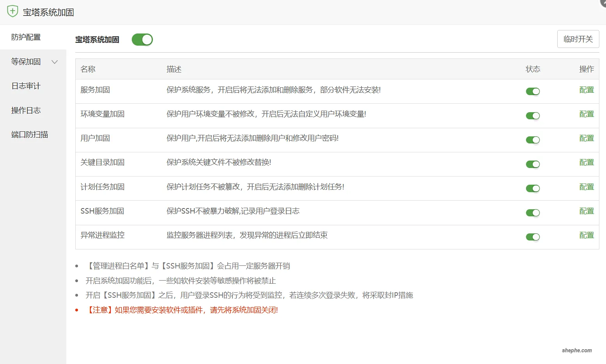Screen dimensions: 606x364
Task: Turn off the 环境变量加固 toggle
Action: tap(533, 116)
